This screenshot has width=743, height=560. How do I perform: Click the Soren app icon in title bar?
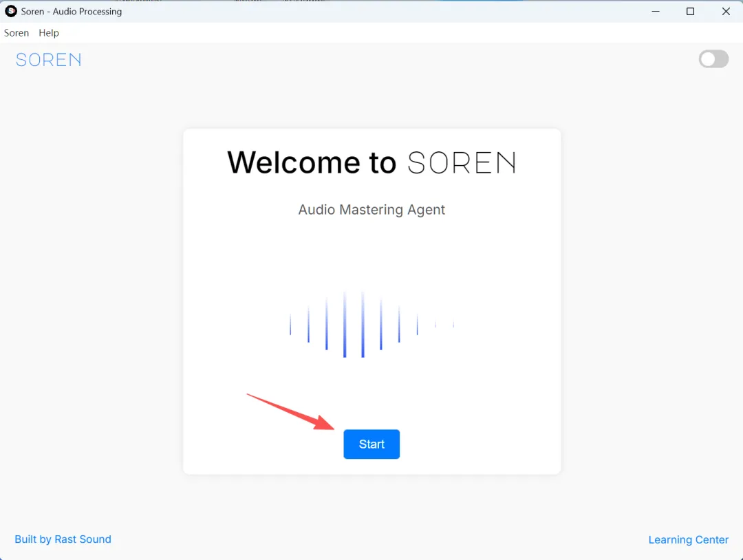click(11, 11)
